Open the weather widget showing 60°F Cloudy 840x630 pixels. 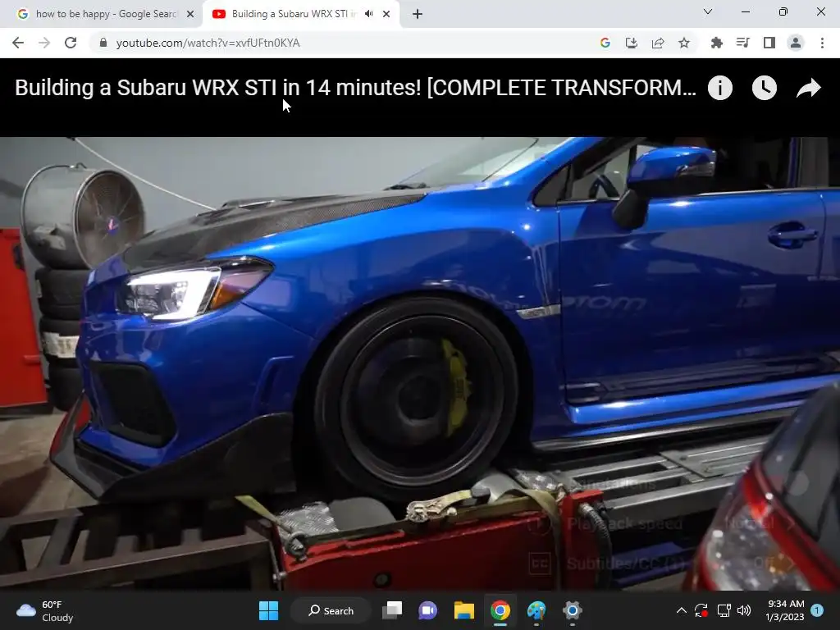pos(45,610)
